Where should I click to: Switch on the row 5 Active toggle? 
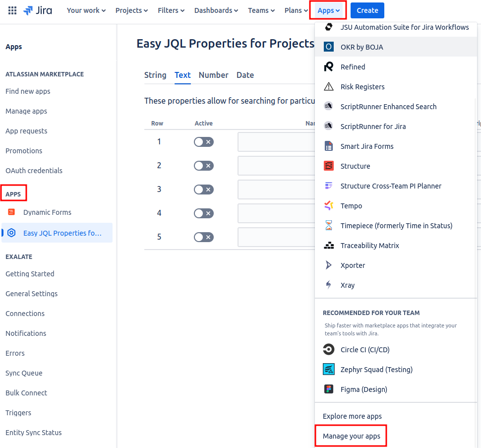coord(203,237)
